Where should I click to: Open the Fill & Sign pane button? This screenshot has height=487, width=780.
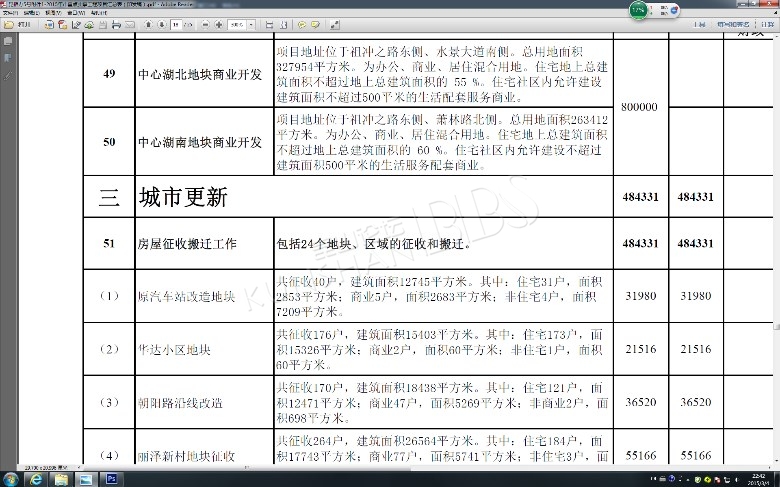point(733,24)
